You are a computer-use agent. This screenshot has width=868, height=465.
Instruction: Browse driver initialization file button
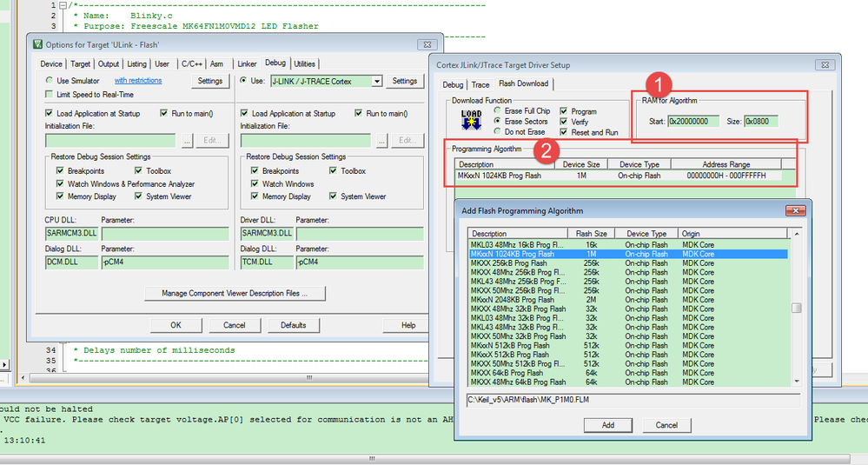(382, 141)
